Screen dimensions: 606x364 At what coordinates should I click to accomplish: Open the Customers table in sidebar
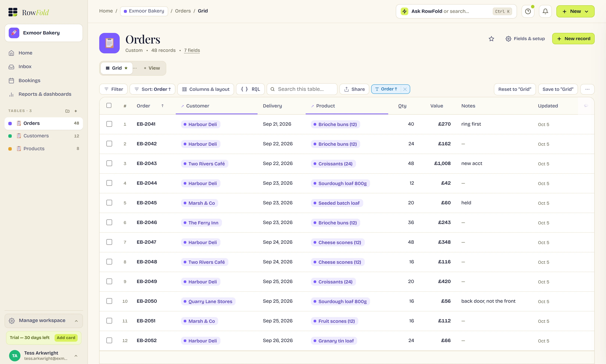click(44, 136)
